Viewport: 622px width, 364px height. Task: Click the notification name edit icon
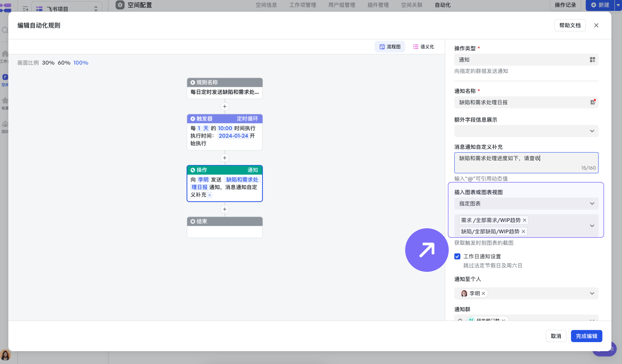[593, 102]
